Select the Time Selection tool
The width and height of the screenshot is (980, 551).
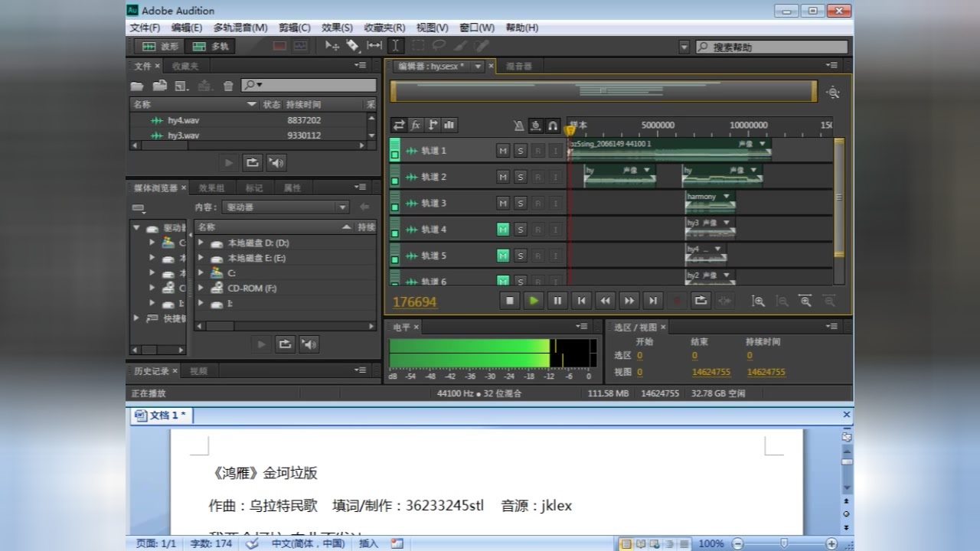(x=396, y=46)
